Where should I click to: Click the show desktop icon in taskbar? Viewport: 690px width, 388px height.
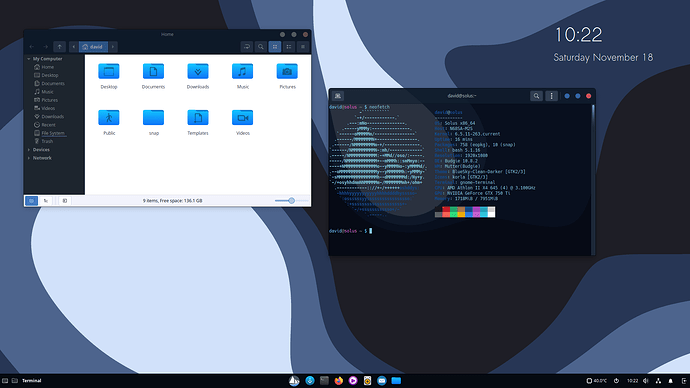click(x=5, y=381)
